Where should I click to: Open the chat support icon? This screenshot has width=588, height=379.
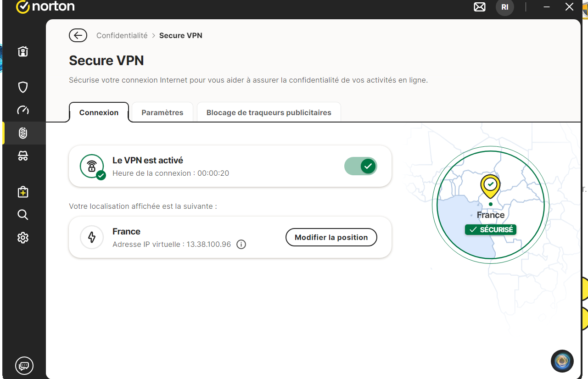[x=24, y=365]
